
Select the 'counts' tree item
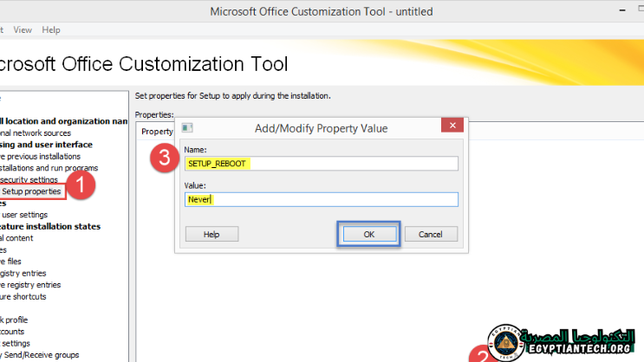[12, 332]
